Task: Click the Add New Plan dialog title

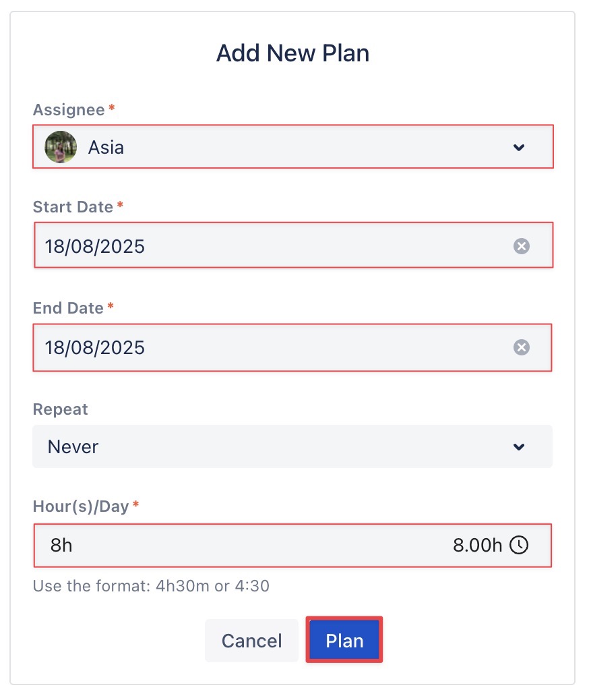Action: click(x=292, y=53)
